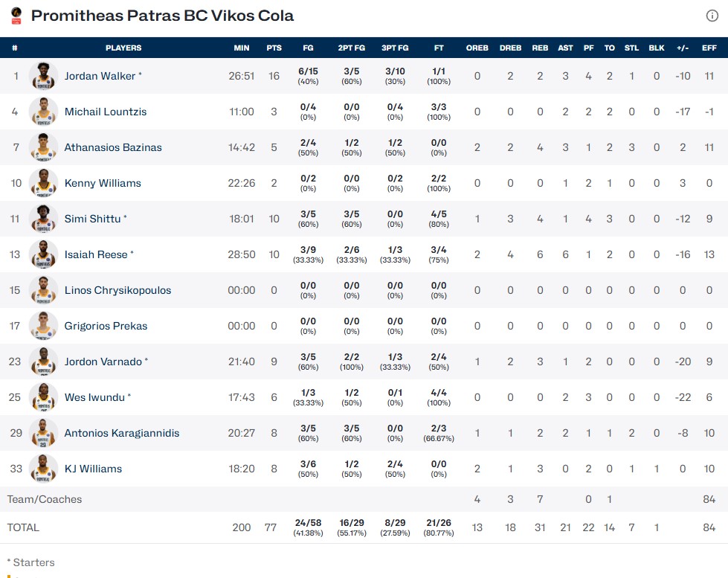Open Jordon Varnado's player page
The height and width of the screenshot is (578, 728).
click(103, 362)
